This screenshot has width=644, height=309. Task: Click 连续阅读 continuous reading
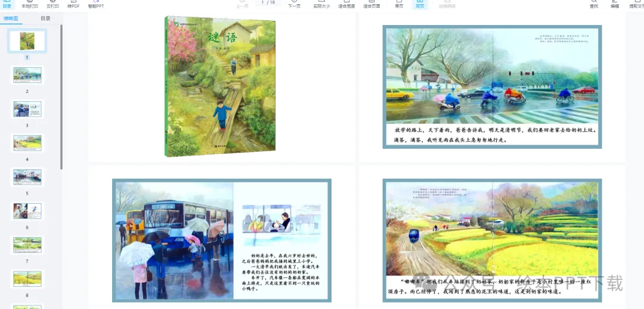(447, 5)
